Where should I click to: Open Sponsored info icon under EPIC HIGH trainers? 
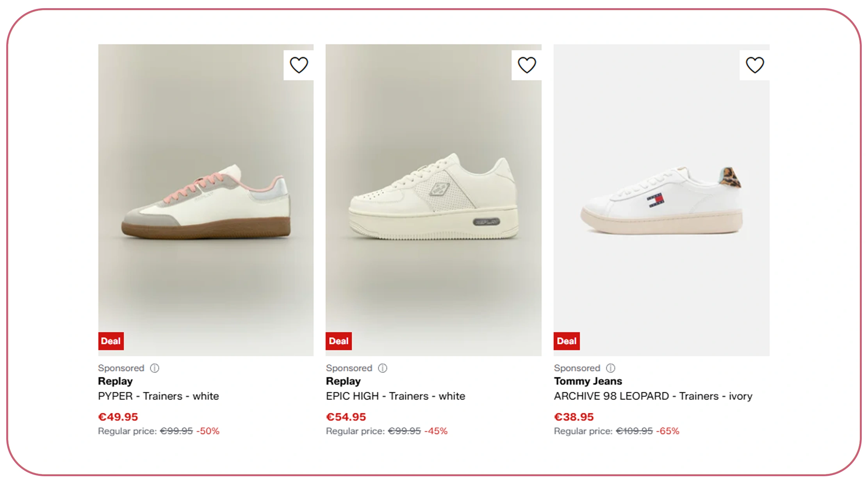pos(383,368)
